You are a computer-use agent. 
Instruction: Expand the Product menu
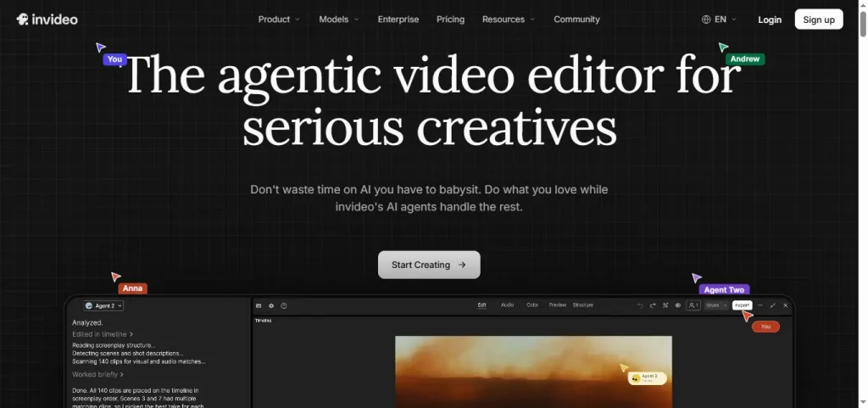pos(279,20)
